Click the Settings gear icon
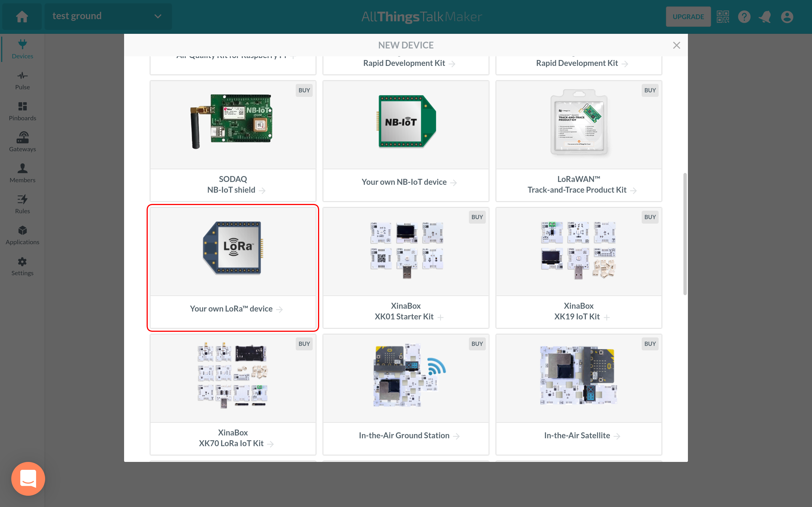Screen dimensions: 812x507 22,262
